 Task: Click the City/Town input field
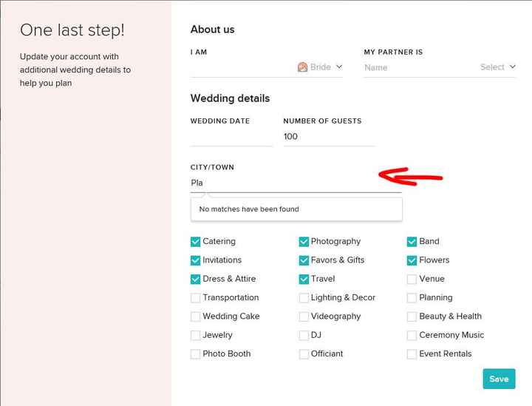tap(296, 183)
